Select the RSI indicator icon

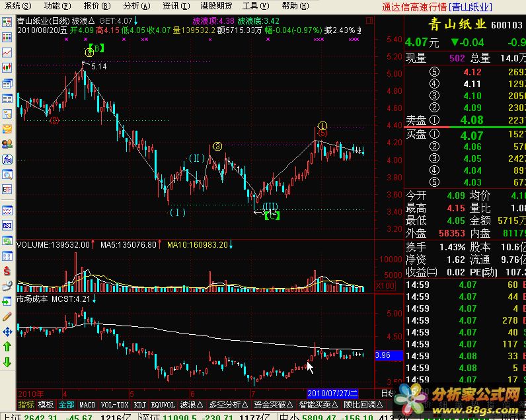(x=7, y=225)
